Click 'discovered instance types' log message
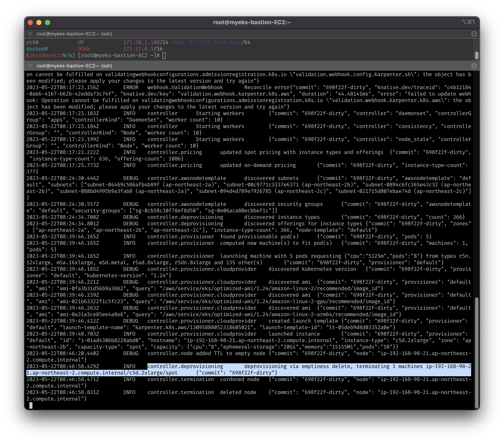Screen dimensions: 504x442 282,217
